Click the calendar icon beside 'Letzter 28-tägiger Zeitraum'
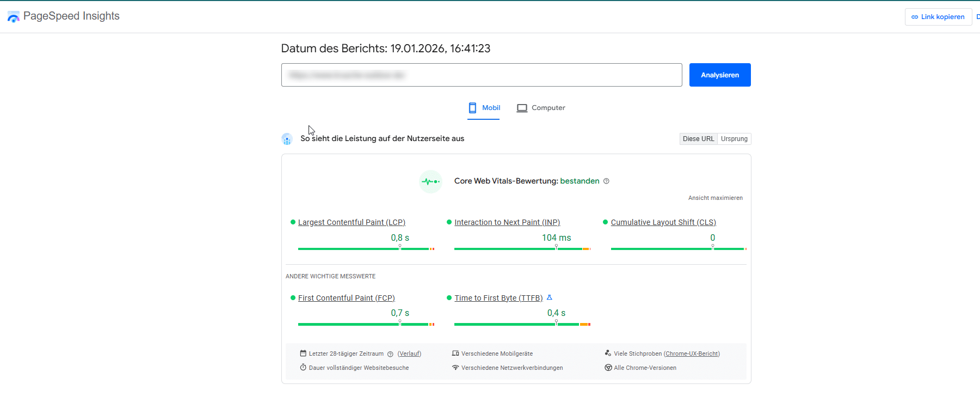 (303, 353)
